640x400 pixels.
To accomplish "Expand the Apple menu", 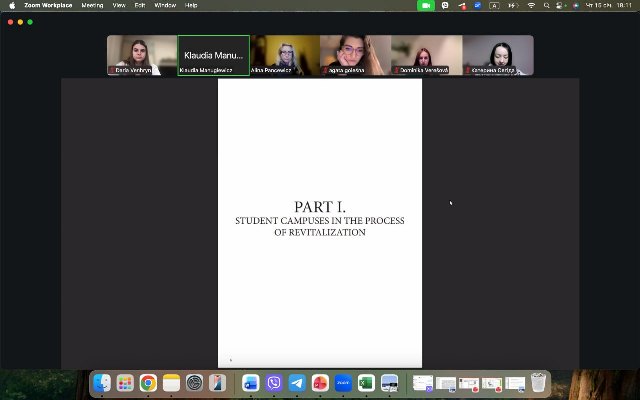I will (x=12, y=5).
